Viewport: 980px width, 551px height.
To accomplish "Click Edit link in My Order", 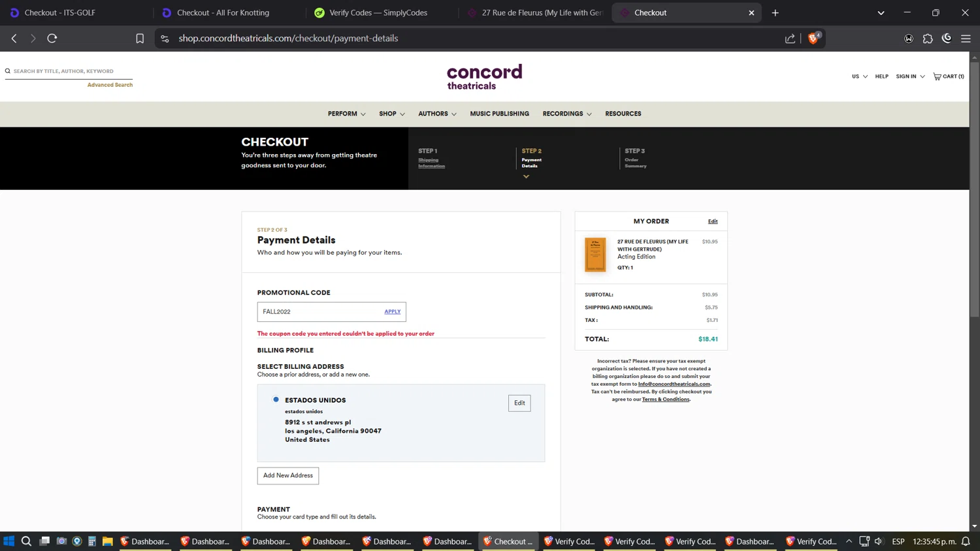I will [x=713, y=221].
